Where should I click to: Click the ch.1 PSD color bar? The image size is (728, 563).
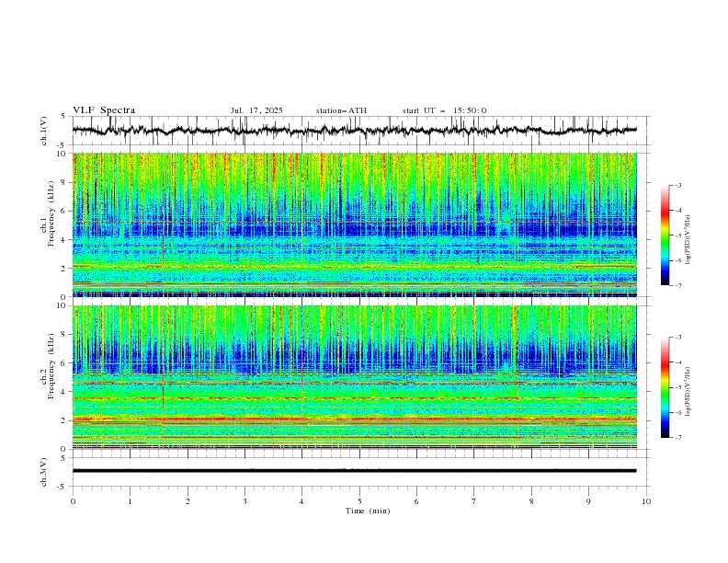pos(665,235)
